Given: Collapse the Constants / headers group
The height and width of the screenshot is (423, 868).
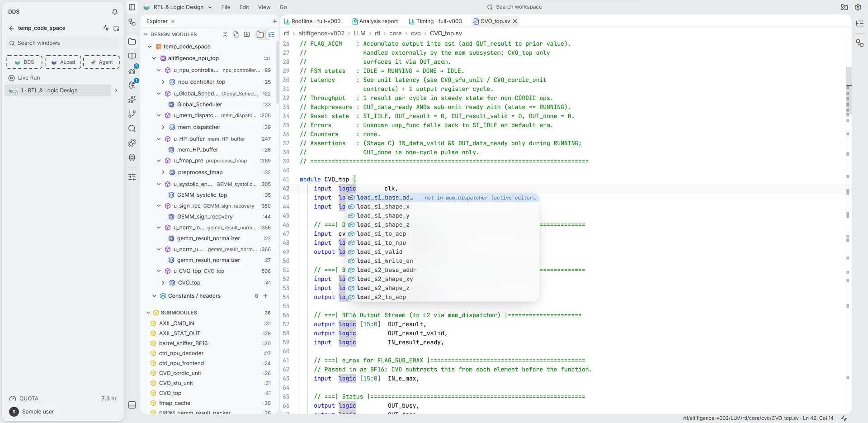Looking at the screenshot, I should point(154,296).
